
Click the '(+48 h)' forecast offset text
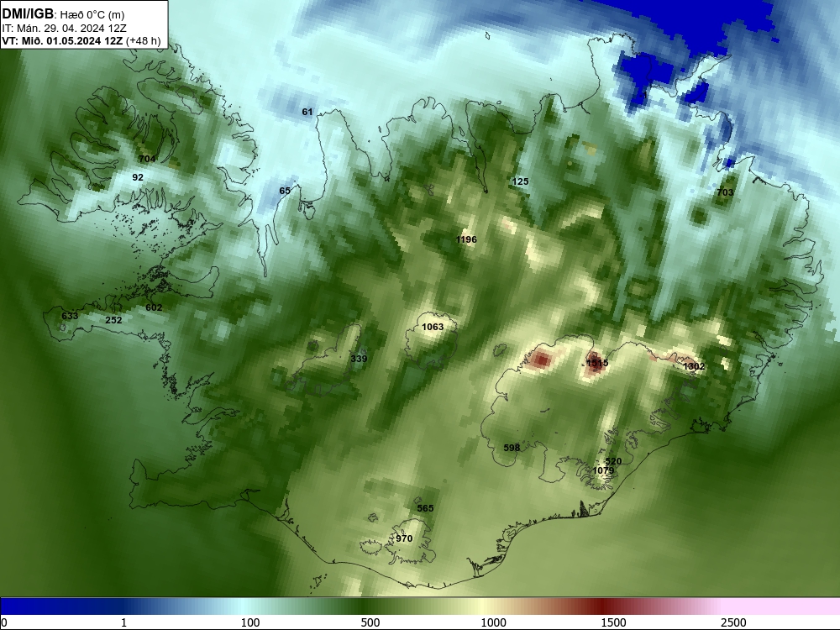coord(144,41)
